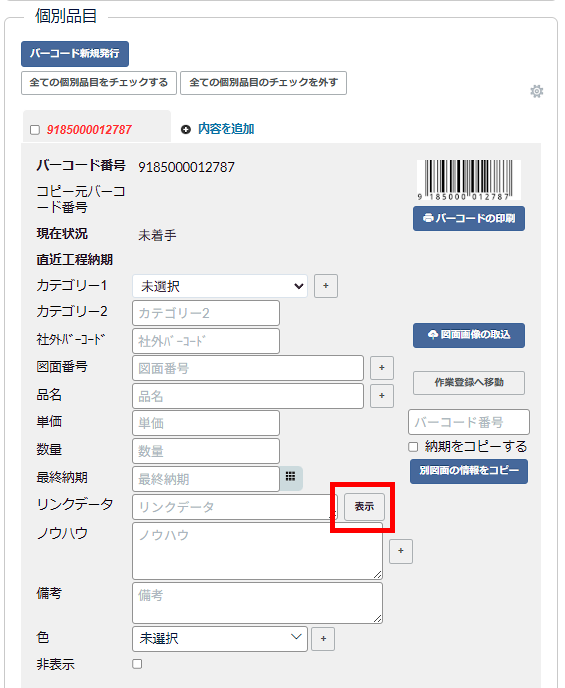Click the plus button next to 品名

(382, 396)
